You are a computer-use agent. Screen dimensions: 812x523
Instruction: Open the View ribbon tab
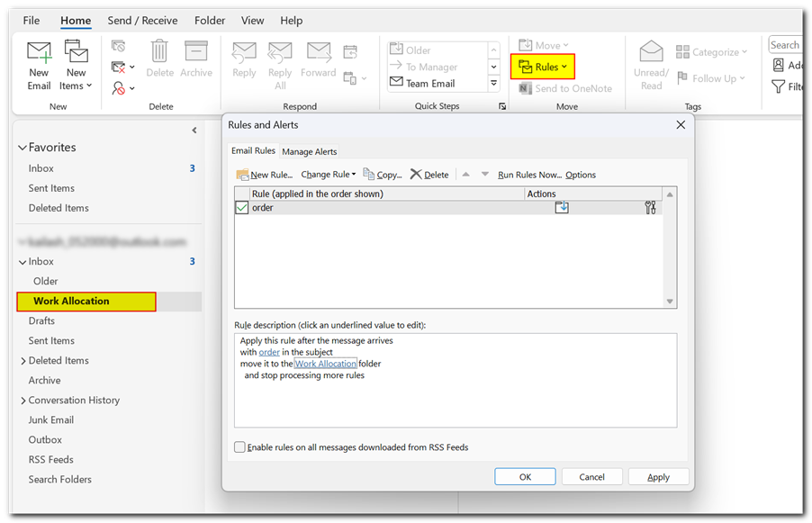(x=252, y=21)
